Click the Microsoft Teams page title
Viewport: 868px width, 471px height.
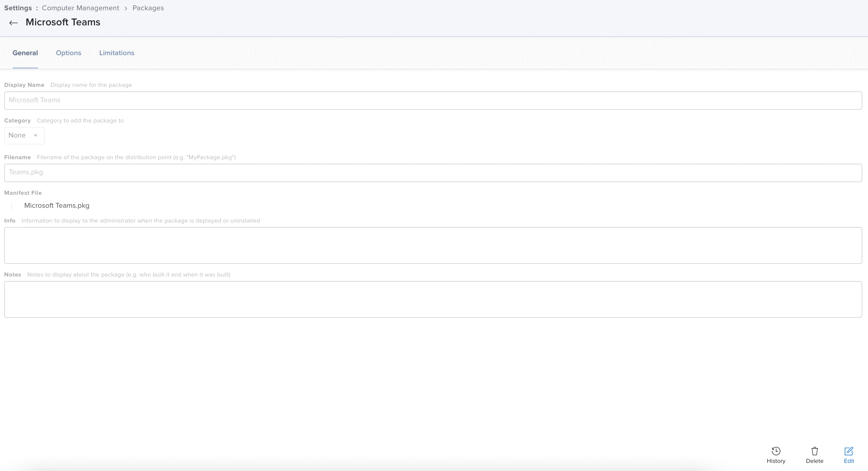coord(63,22)
